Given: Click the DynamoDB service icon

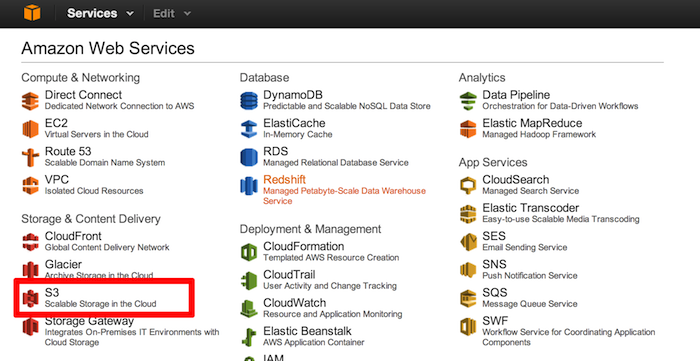Looking at the screenshot, I should pyautogui.click(x=249, y=100).
